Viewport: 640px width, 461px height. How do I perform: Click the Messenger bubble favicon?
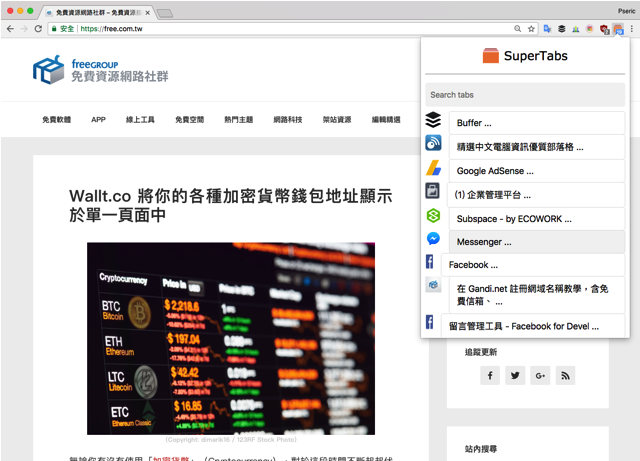[x=433, y=238]
